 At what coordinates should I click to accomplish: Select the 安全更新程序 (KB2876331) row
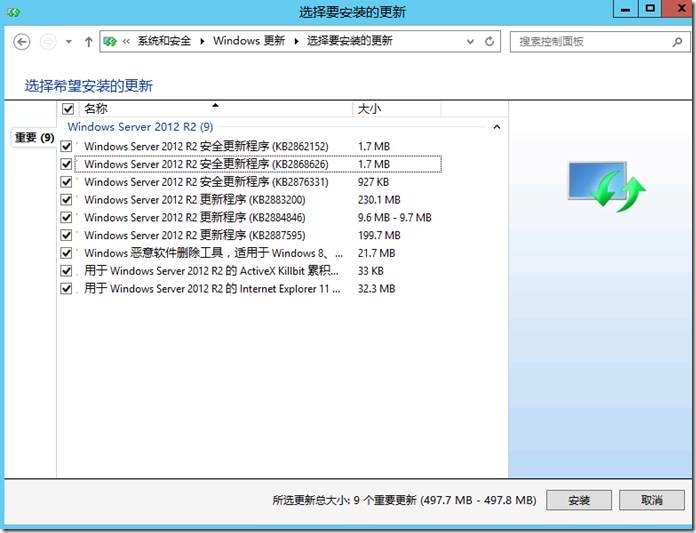(x=258, y=182)
